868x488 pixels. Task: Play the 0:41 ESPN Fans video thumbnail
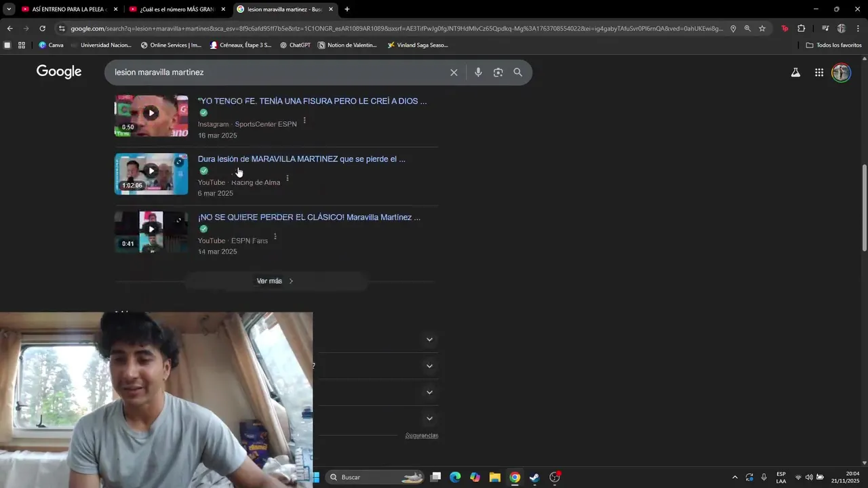tap(151, 232)
